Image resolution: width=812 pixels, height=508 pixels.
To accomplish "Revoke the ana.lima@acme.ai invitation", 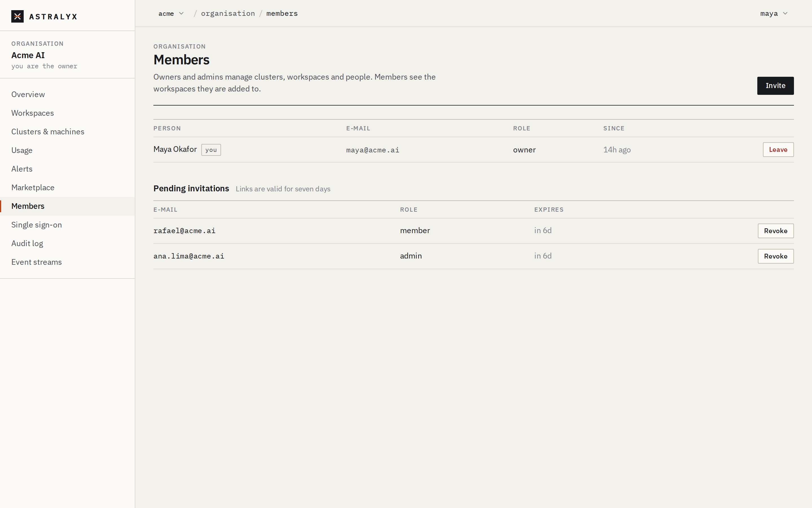I will pos(775,256).
